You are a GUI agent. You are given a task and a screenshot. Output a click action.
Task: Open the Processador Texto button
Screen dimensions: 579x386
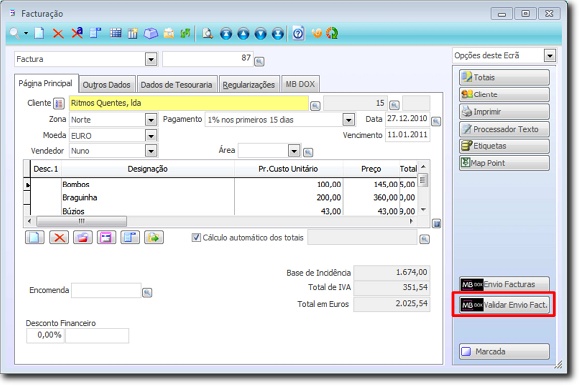[x=504, y=129]
